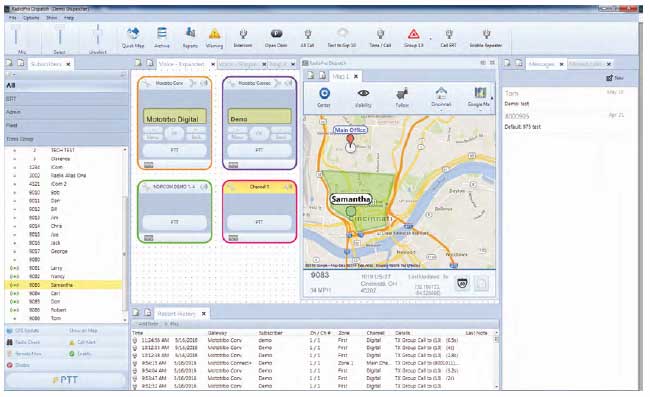This screenshot has height=397, width=650.
Task: Open the Google Maps layer dropdown
Action: pyautogui.click(x=480, y=109)
